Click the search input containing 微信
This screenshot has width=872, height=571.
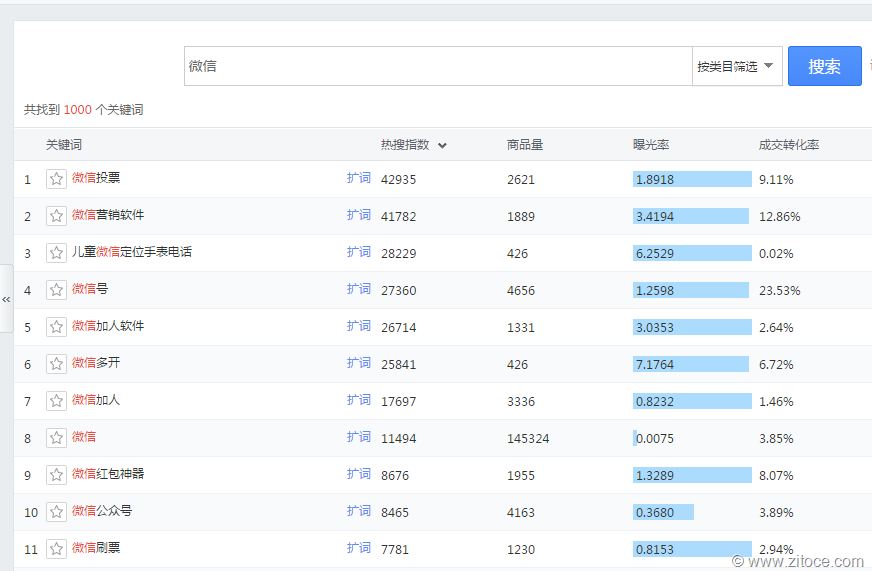438,66
